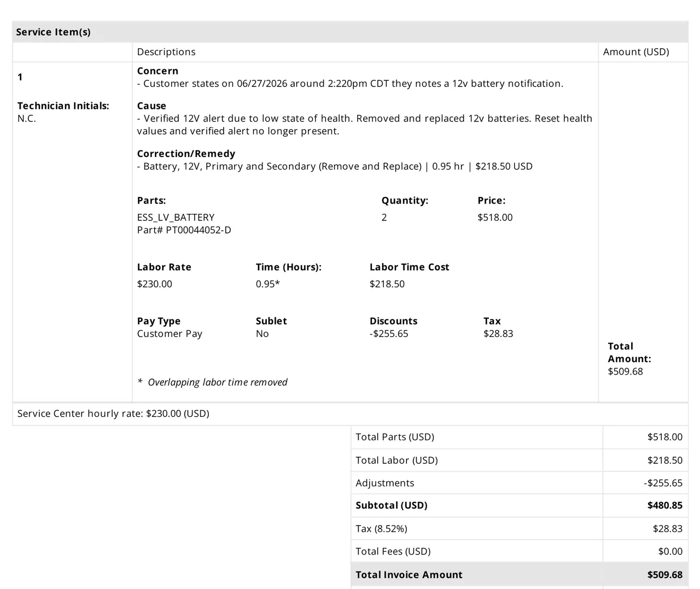Click the Overlapping labor time removed footnote

212,382
